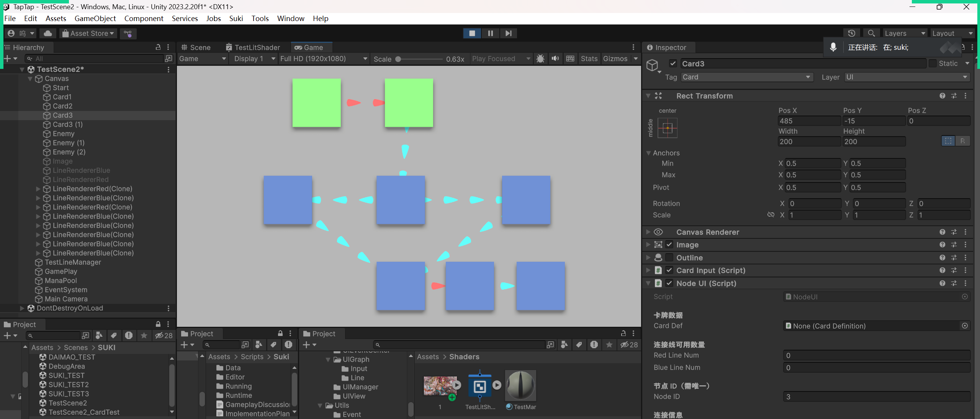Toggle the Static checkbox

pos(933,64)
